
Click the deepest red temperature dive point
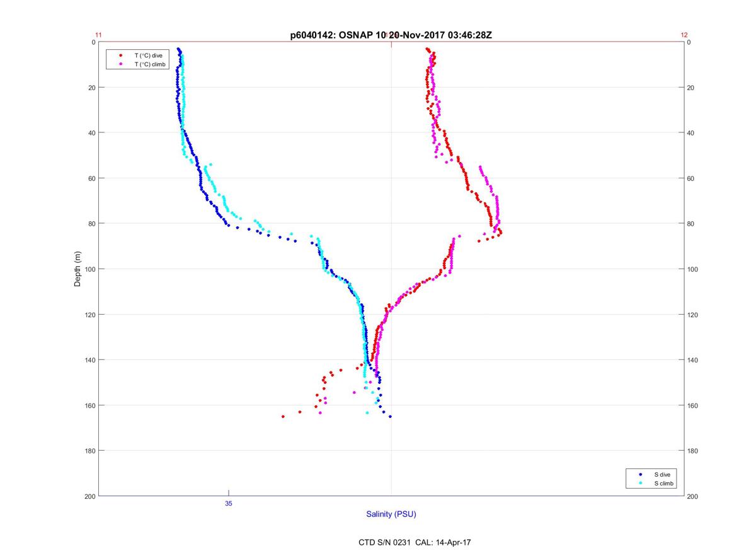coord(283,416)
